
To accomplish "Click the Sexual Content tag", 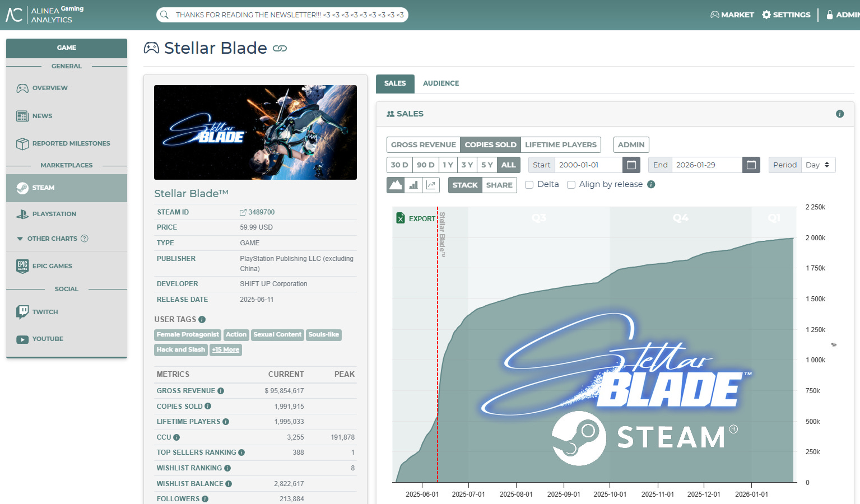I will (x=277, y=335).
